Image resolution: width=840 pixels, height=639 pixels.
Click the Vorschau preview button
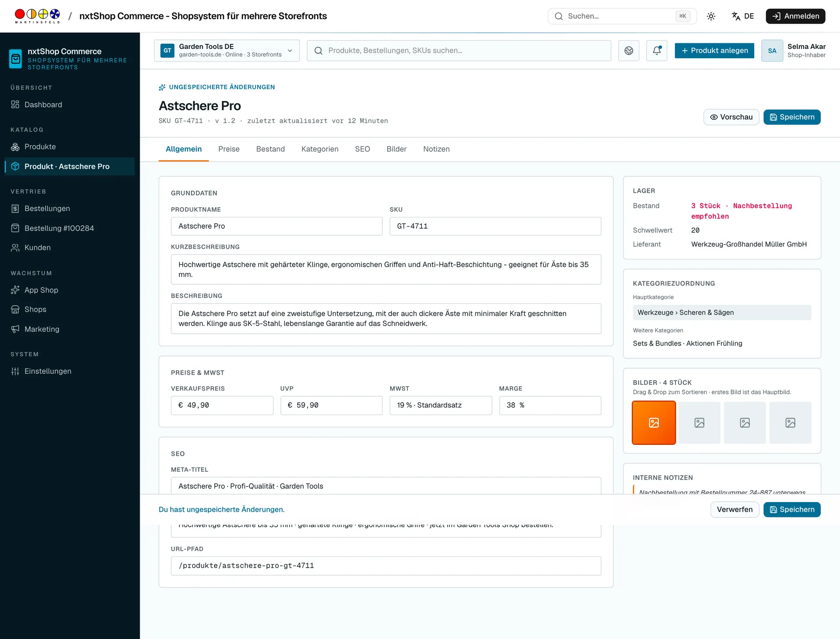[x=731, y=117]
